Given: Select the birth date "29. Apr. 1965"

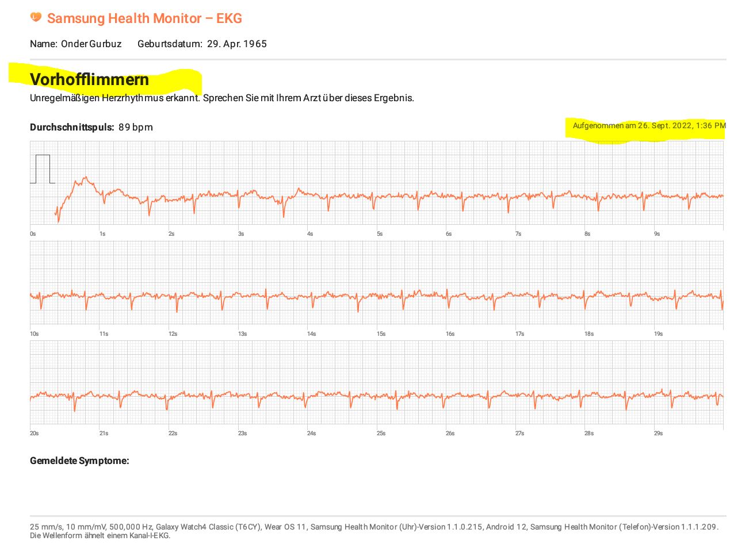Looking at the screenshot, I should [237, 44].
